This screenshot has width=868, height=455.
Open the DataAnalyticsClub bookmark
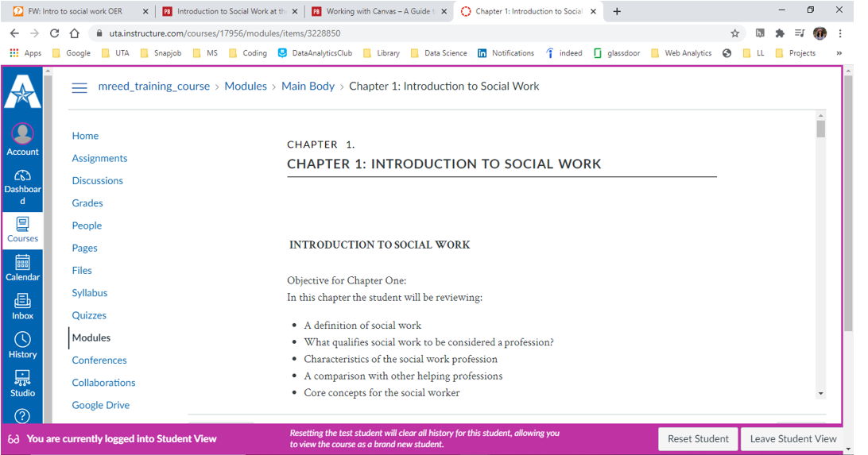click(315, 53)
